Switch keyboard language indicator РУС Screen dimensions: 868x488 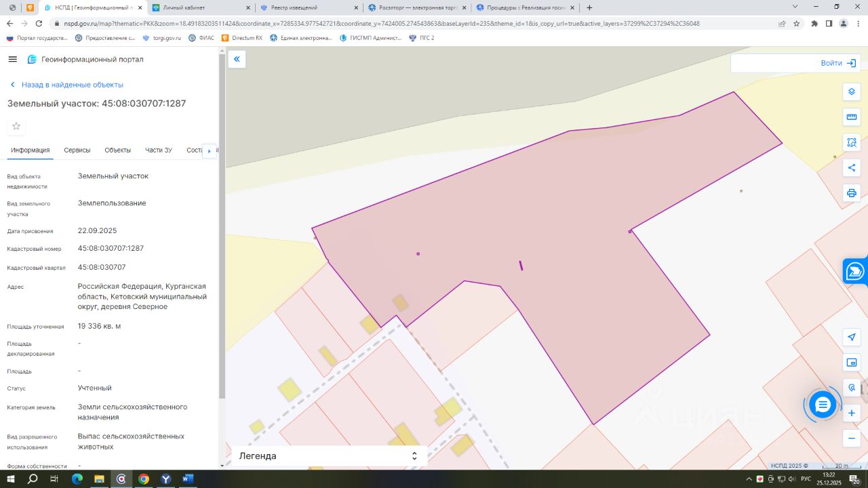coord(806,479)
